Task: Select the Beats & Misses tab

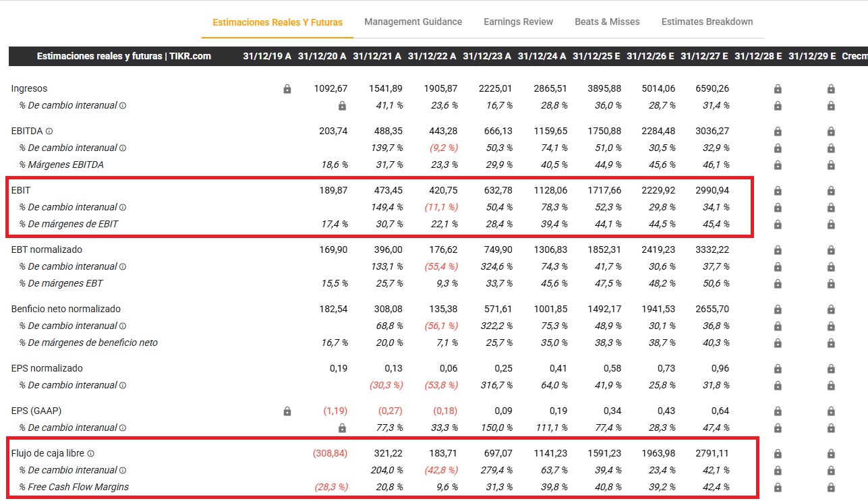Action: click(607, 22)
